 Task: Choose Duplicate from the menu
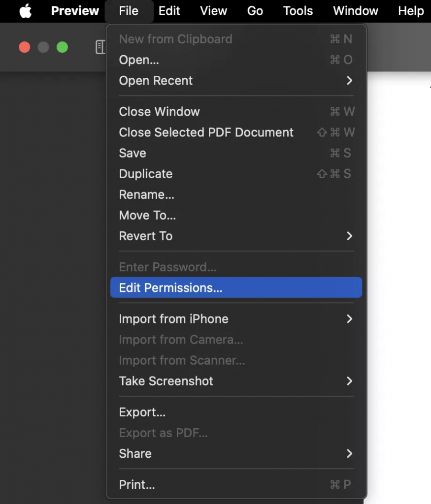[145, 174]
